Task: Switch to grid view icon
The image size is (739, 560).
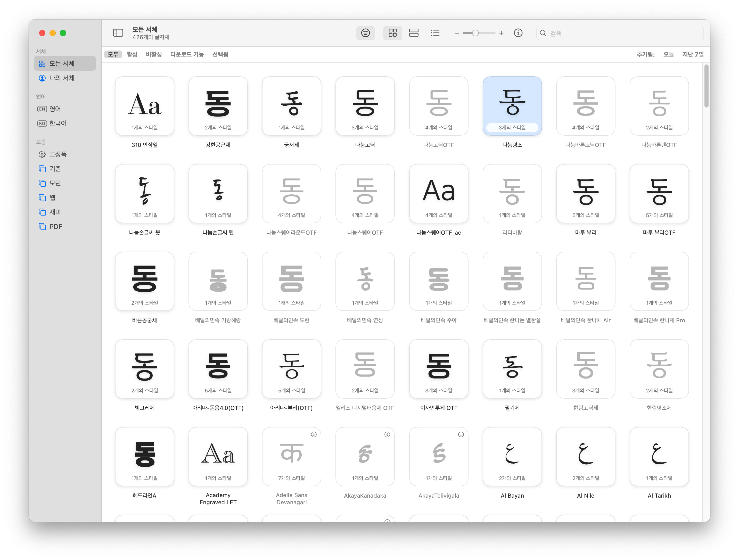Action: pyautogui.click(x=392, y=33)
